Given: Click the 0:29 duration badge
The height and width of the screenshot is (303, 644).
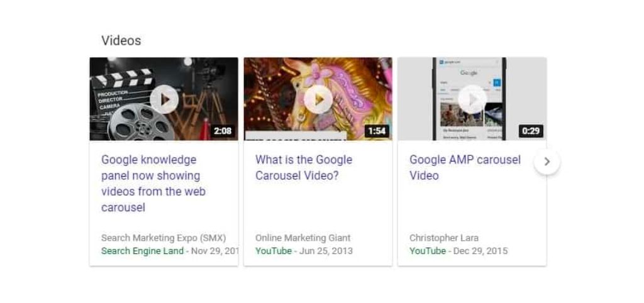Looking at the screenshot, I should click(x=531, y=131).
